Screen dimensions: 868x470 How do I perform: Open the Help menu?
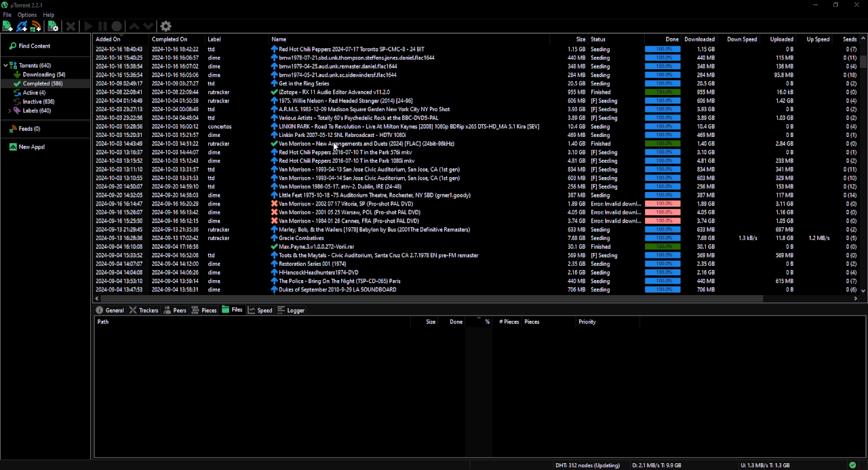point(49,15)
